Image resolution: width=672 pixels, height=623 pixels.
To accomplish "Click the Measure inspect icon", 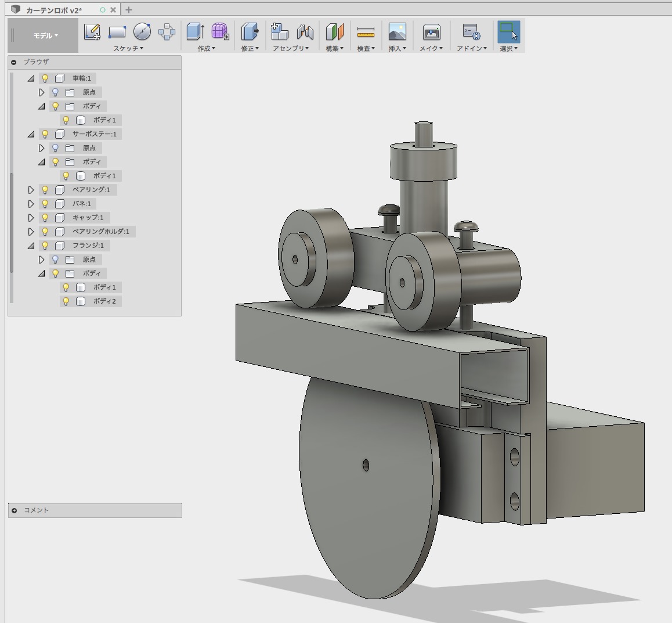I will [366, 32].
